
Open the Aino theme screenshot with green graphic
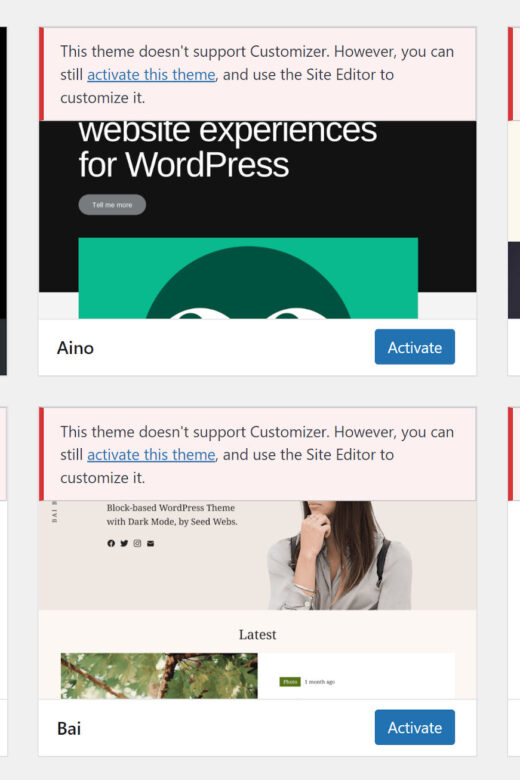coord(248,278)
